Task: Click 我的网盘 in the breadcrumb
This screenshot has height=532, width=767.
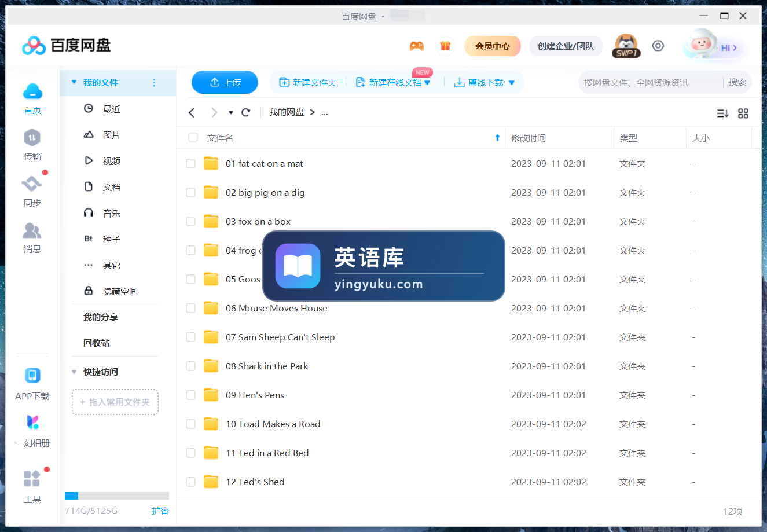Action: pos(287,112)
